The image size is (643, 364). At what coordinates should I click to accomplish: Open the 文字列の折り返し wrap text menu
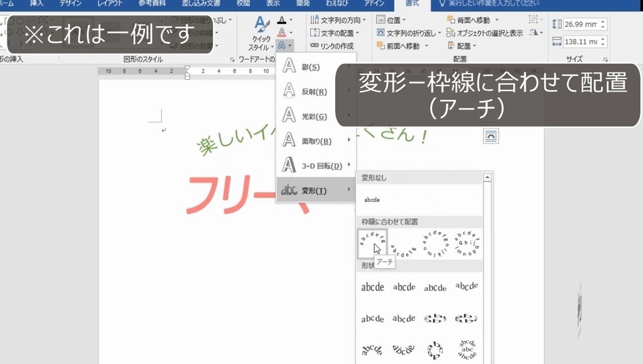(408, 33)
